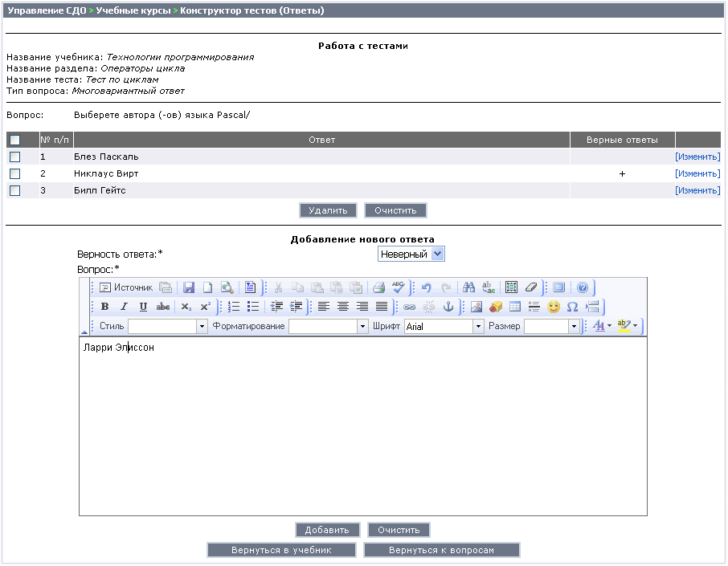Click the Удалить button

328,210
